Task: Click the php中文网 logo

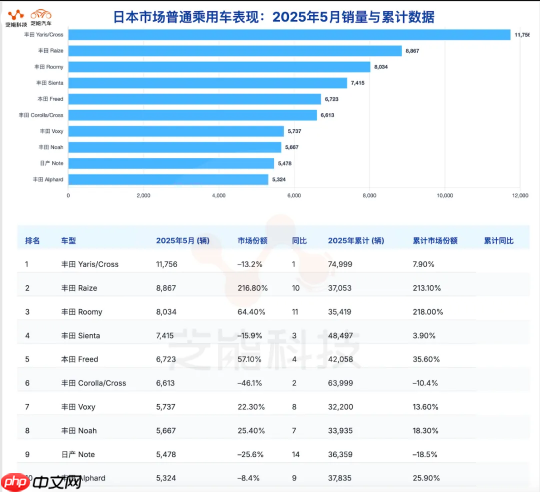Action: 41,482
